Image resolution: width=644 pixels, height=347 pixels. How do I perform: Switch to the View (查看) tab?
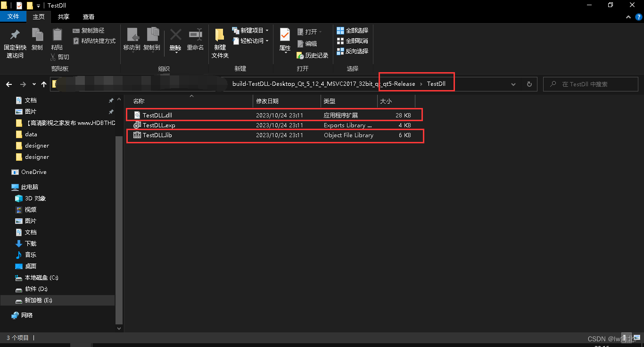(x=89, y=17)
